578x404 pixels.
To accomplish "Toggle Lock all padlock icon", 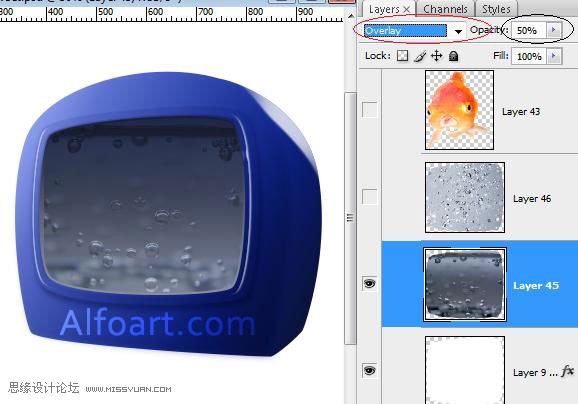I will pyautogui.click(x=453, y=56).
